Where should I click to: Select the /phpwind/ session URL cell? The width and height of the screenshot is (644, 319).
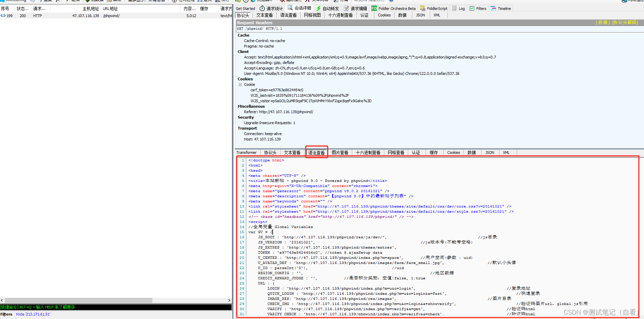[111, 16]
